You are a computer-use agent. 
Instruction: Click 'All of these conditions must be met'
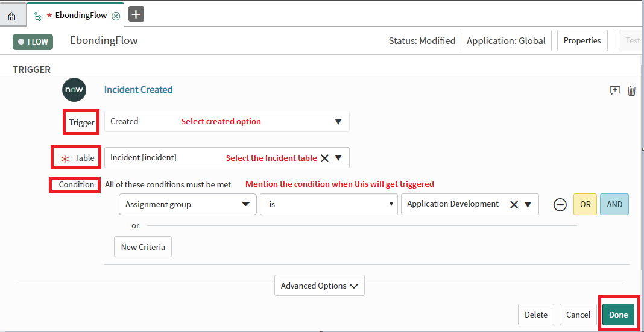(x=168, y=184)
